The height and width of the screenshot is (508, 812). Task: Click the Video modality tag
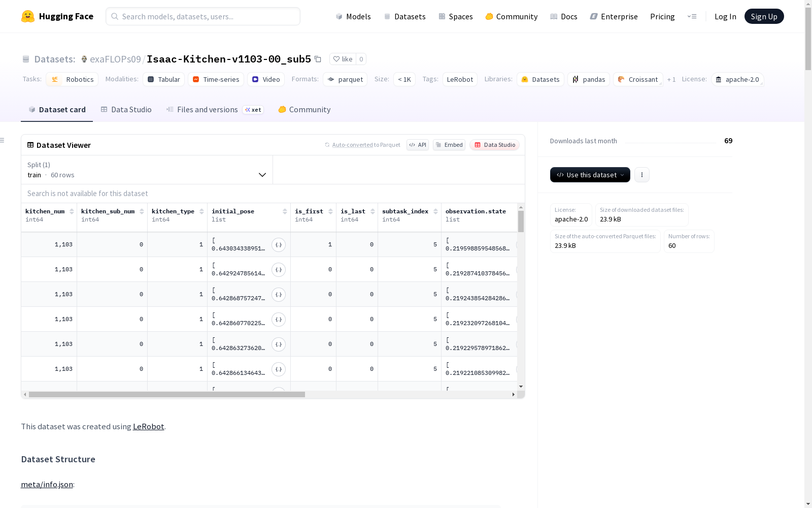(x=266, y=79)
